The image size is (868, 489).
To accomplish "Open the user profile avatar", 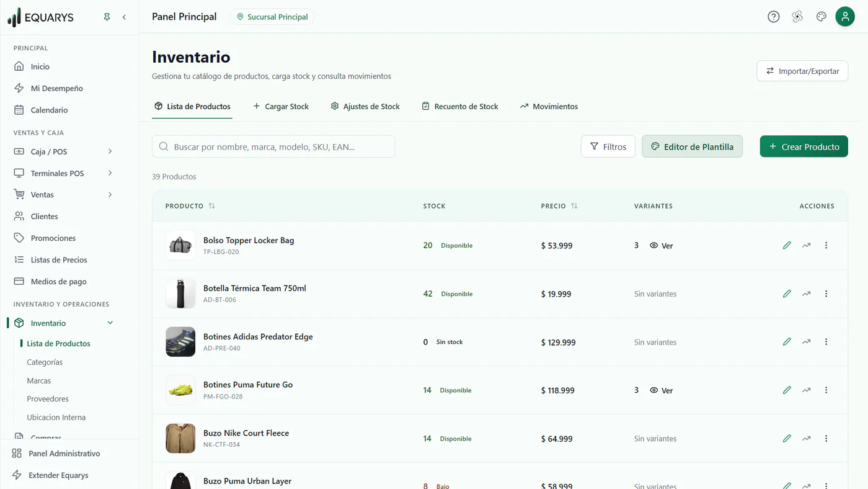I will [x=845, y=17].
